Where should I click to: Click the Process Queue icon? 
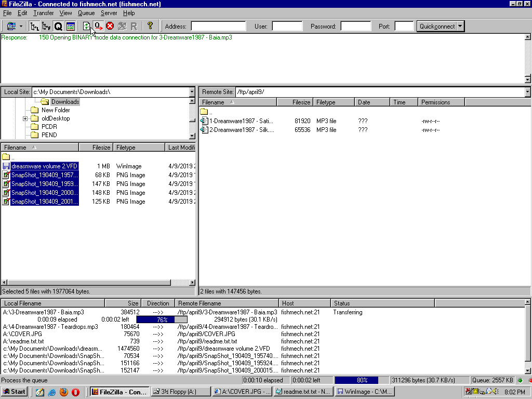(98, 26)
